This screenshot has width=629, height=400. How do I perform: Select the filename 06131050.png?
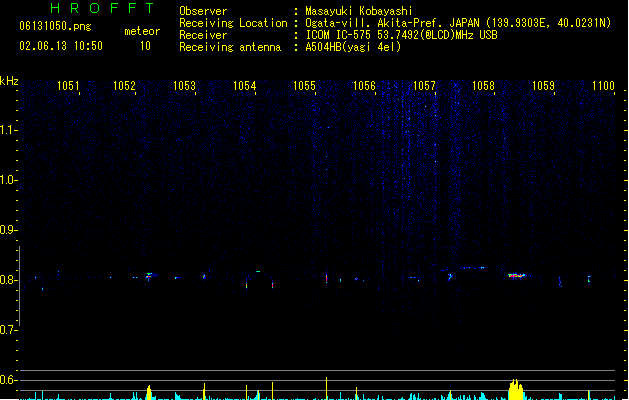[55, 26]
